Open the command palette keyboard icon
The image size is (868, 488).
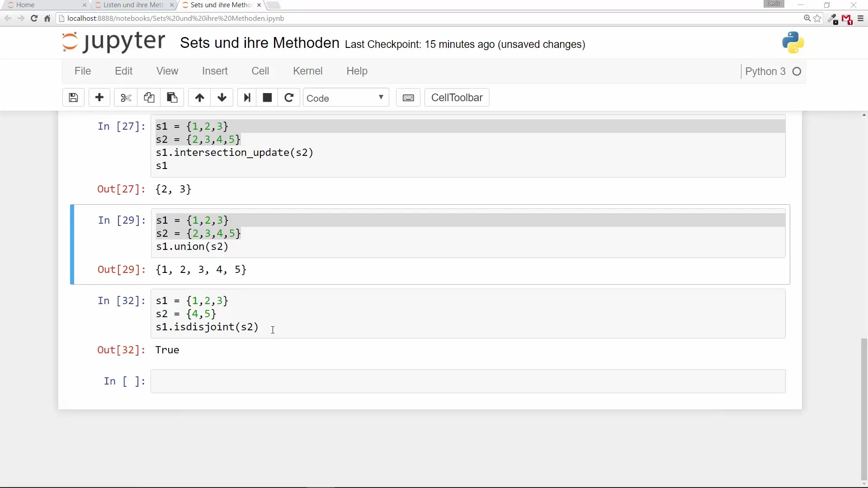pyautogui.click(x=408, y=98)
